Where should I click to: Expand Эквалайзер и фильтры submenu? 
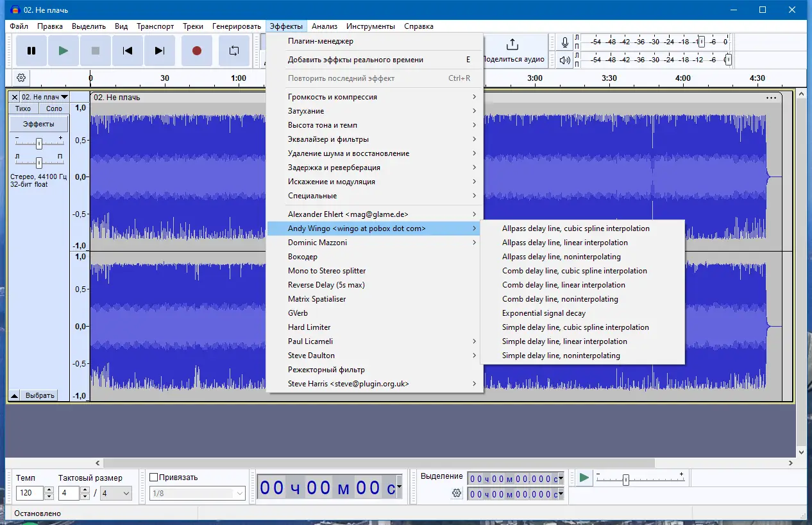pos(375,139)
